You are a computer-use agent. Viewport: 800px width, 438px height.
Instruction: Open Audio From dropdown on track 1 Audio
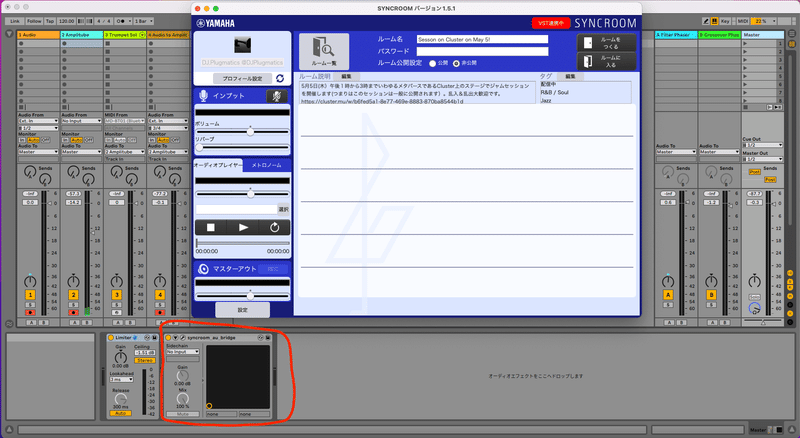coord(38,121)
